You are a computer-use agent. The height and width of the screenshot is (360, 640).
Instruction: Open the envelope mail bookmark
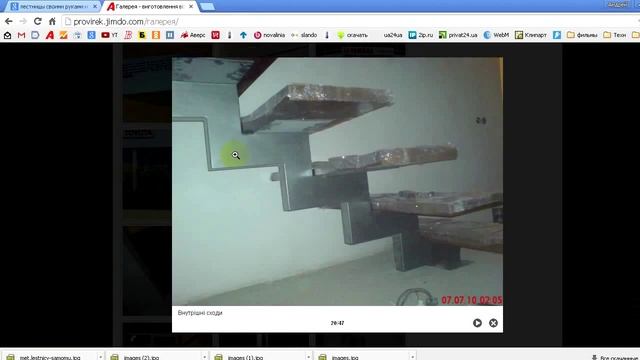[7, 35]
